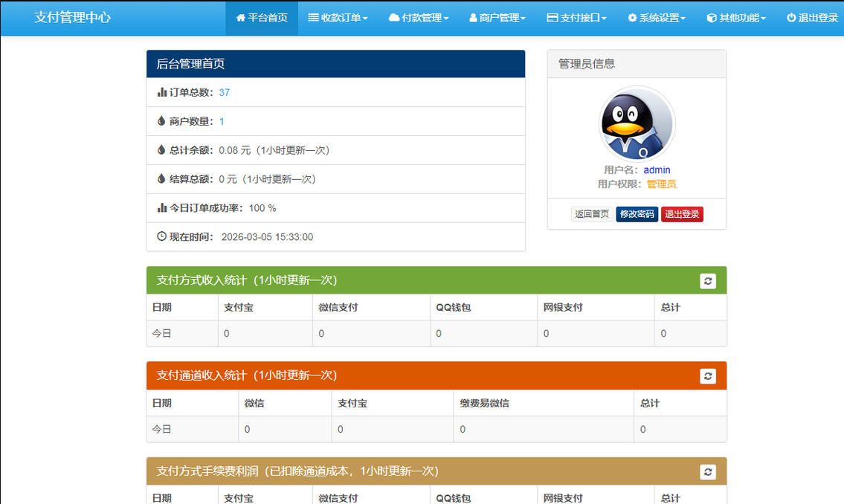Click the refresh icon in 支付通道收入统计 header

[708, 376]
